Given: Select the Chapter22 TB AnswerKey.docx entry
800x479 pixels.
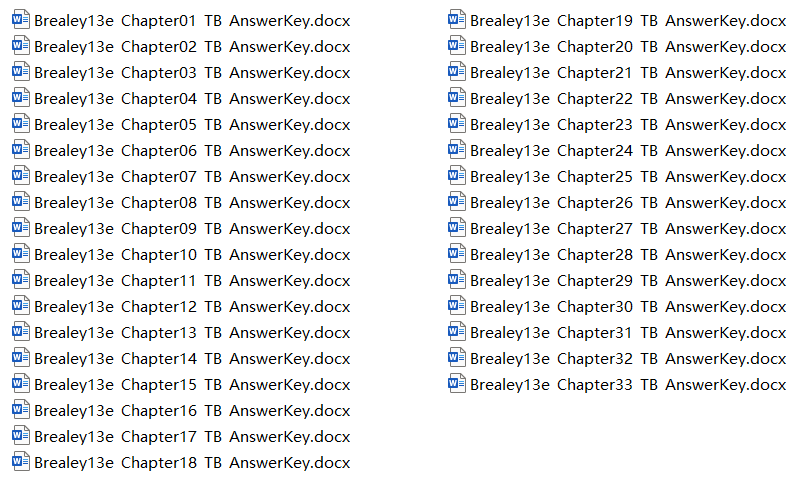Looking at the screenshot, I should [x=628, y=99].
